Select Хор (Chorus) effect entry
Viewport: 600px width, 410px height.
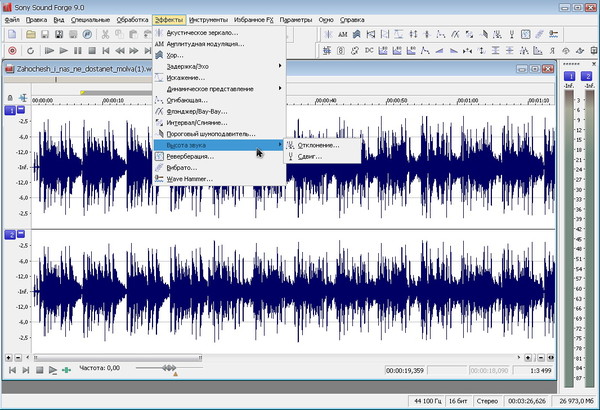click(219, 56)
